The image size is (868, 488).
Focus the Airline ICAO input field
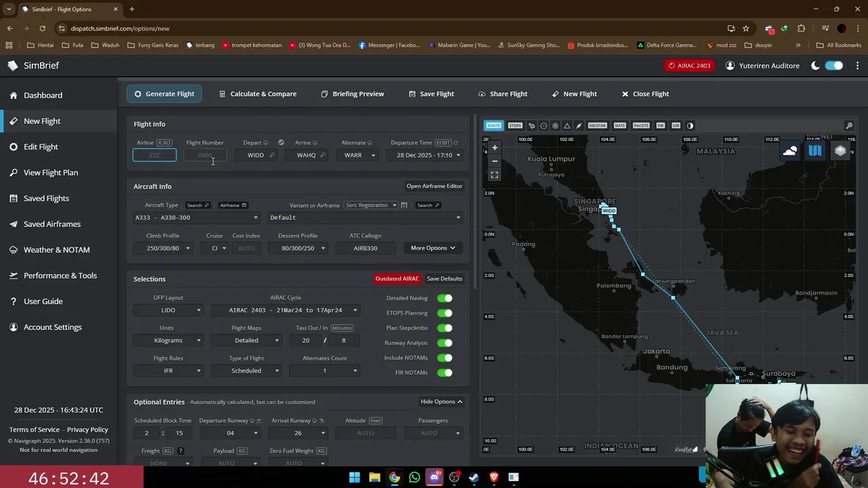(x=155, y=155)
